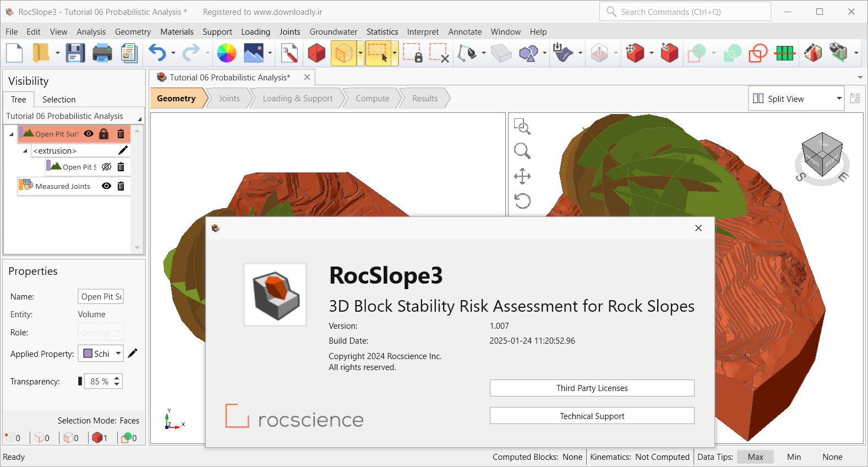Click the pencil on cube edit icon

tap(812, 53)
